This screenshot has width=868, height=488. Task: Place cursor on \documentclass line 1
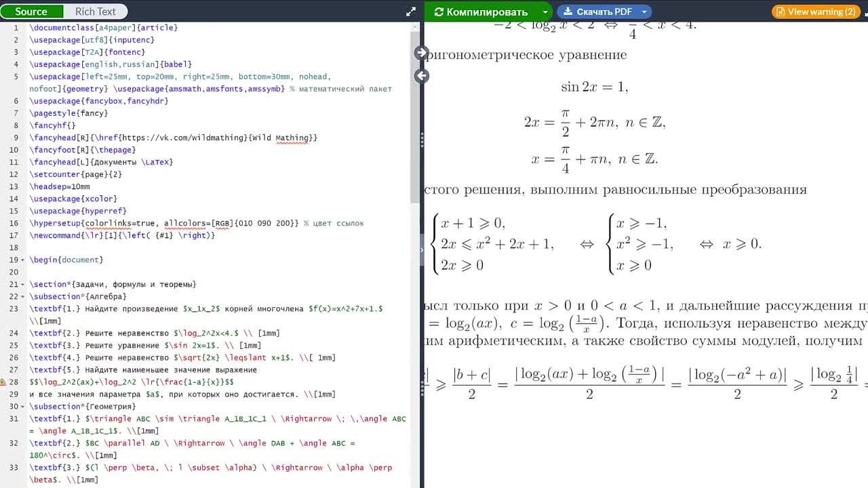click(103, 28)
